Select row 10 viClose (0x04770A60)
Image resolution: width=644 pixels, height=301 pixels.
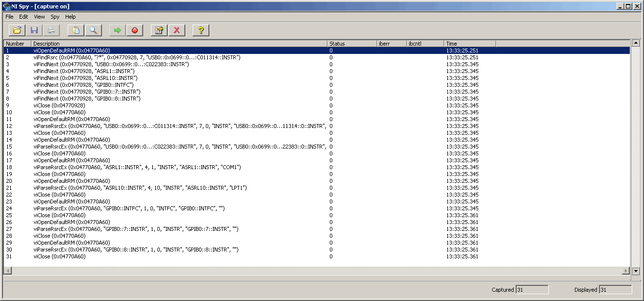tap(317, 112)
